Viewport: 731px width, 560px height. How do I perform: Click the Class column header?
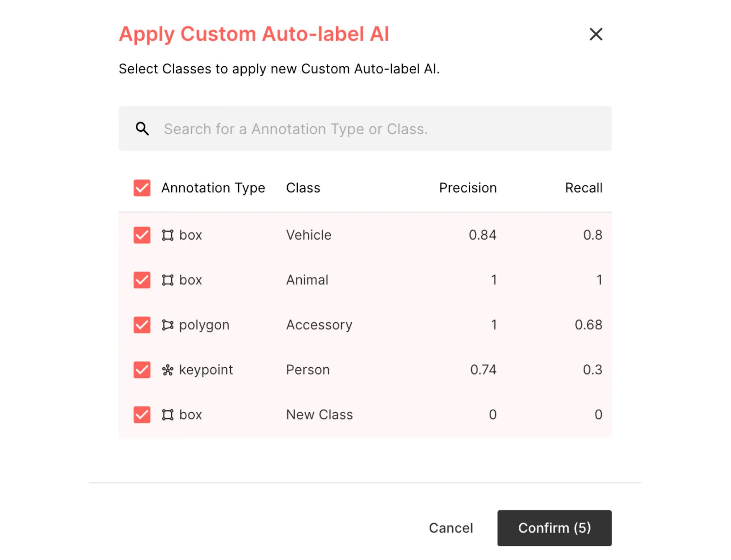(x=303, y=188)
